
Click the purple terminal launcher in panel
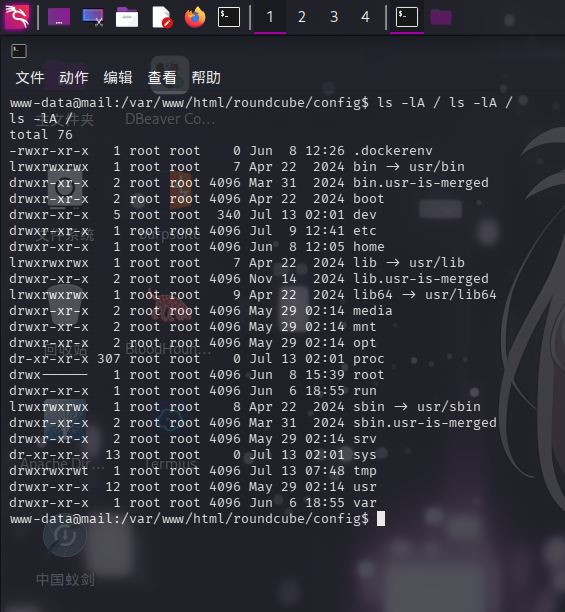pyautogui.click(x=59, y=17)
